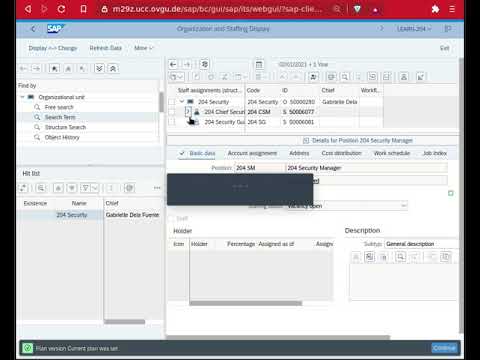Click the icon before Details for Position header

click(x=306, y=141)
